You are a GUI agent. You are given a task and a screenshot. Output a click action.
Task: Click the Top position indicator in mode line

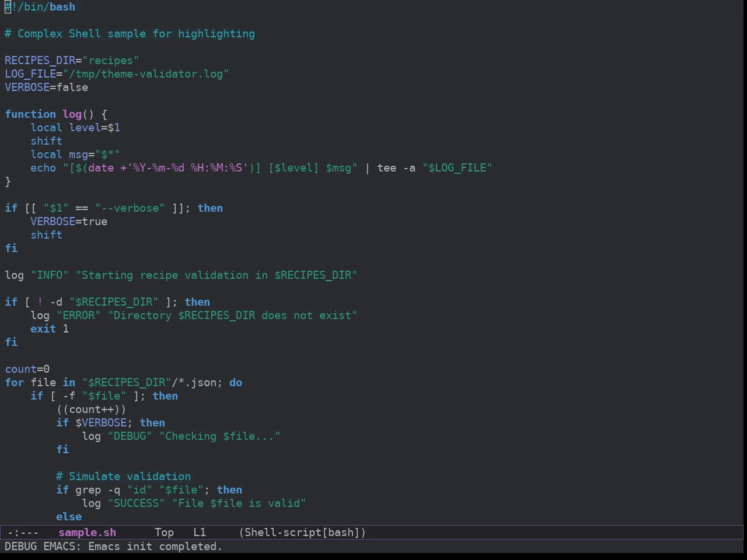coord(164,533)
